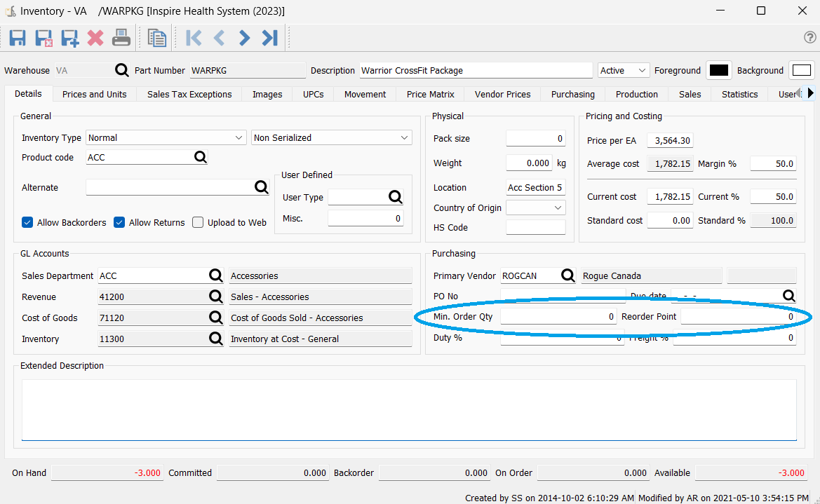The width and height of the screenshot is (820, 504).
Task: Click the Due date lookup magnifier
Action: point(788,296)
